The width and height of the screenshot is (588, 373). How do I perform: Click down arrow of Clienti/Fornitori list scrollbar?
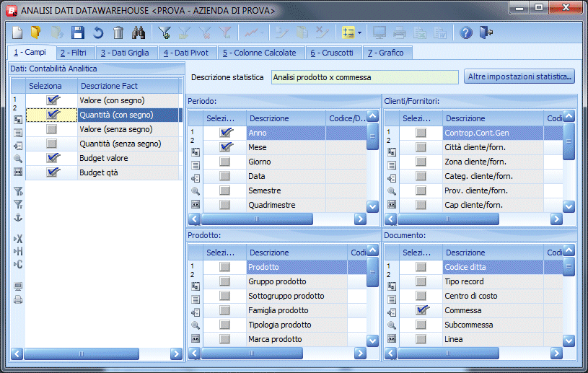point(569,206)
